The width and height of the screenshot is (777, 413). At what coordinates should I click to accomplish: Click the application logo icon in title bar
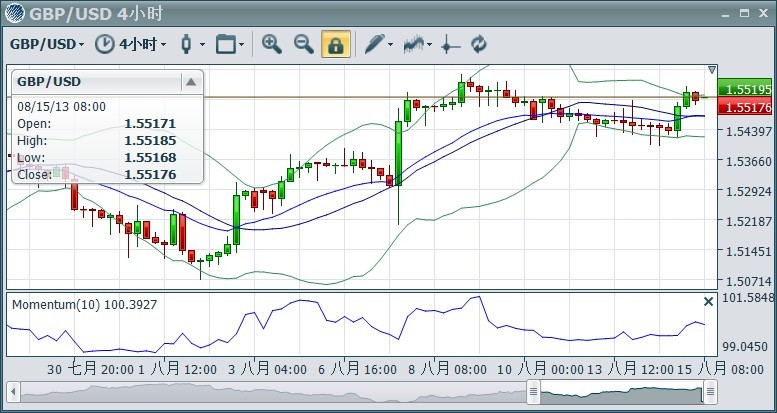coord(15,13)
